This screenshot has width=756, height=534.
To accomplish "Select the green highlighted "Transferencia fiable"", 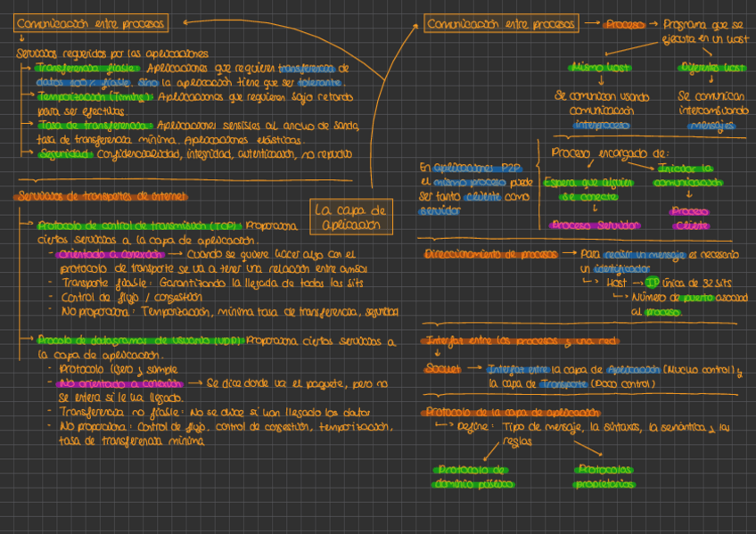I will click(87, 68).
